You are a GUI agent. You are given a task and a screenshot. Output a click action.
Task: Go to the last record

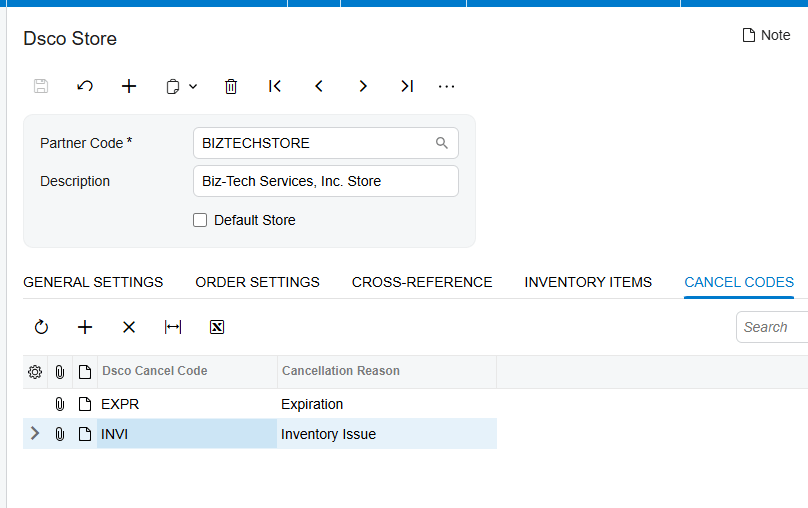(x=407, y=86)
